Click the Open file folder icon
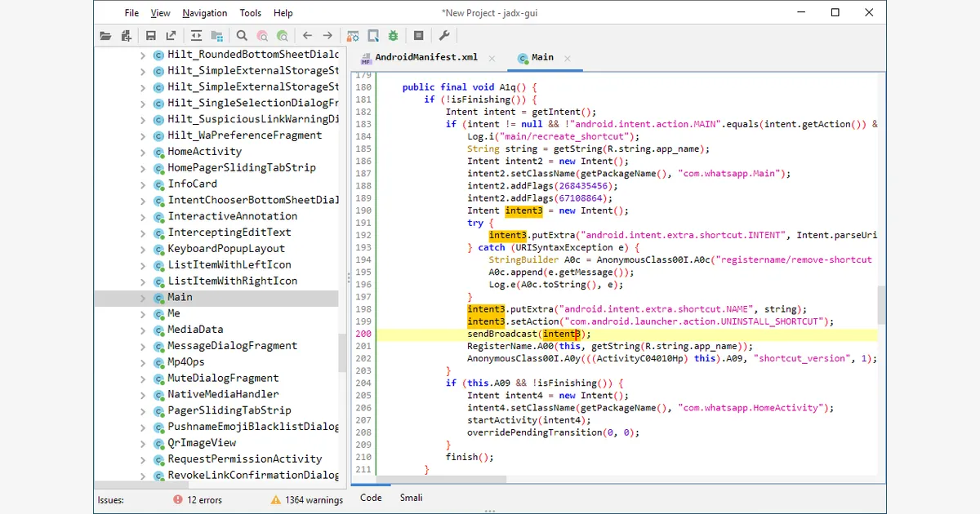980x514 pixels. 105,36
